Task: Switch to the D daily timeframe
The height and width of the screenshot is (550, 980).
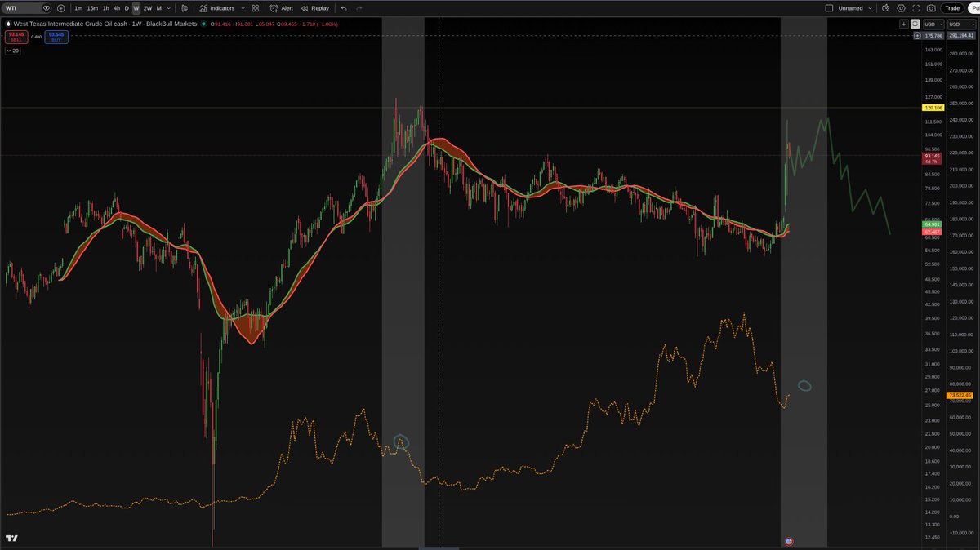Action: 127,8
